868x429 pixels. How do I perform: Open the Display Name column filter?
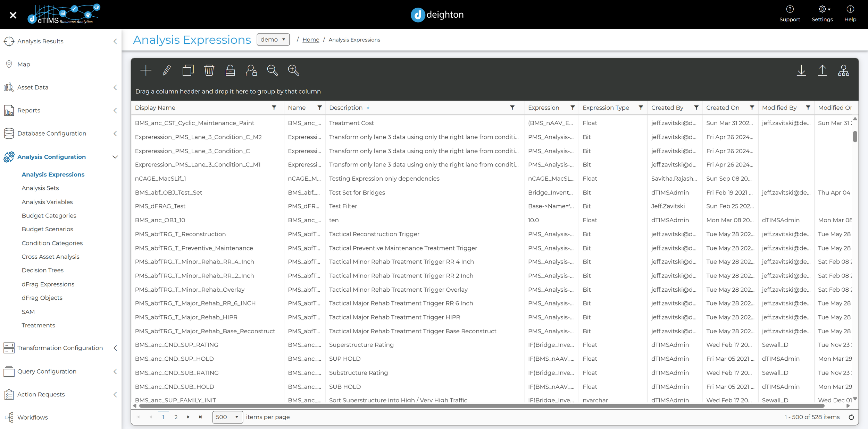coord(274,108)
